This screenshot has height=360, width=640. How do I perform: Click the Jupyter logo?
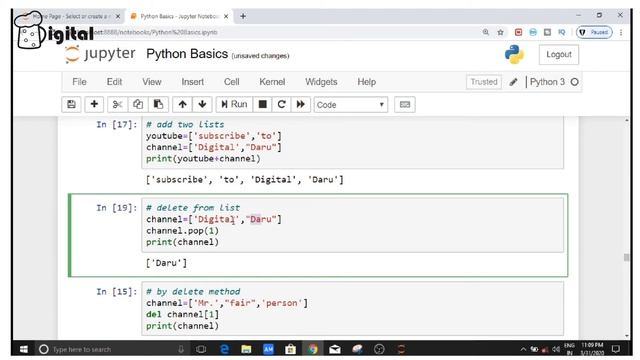tap(100, 54)
